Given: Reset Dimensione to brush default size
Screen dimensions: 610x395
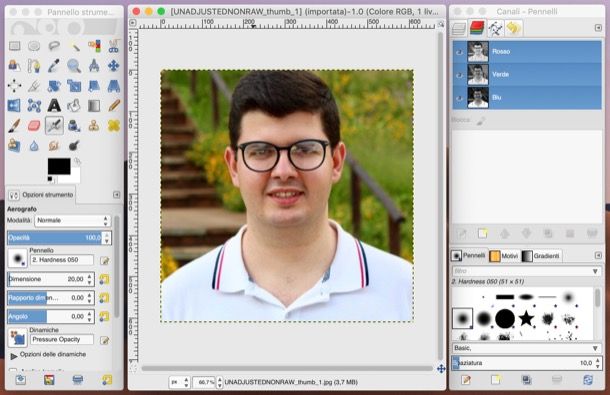Looking at the screenshot, I should click(104, 279).
